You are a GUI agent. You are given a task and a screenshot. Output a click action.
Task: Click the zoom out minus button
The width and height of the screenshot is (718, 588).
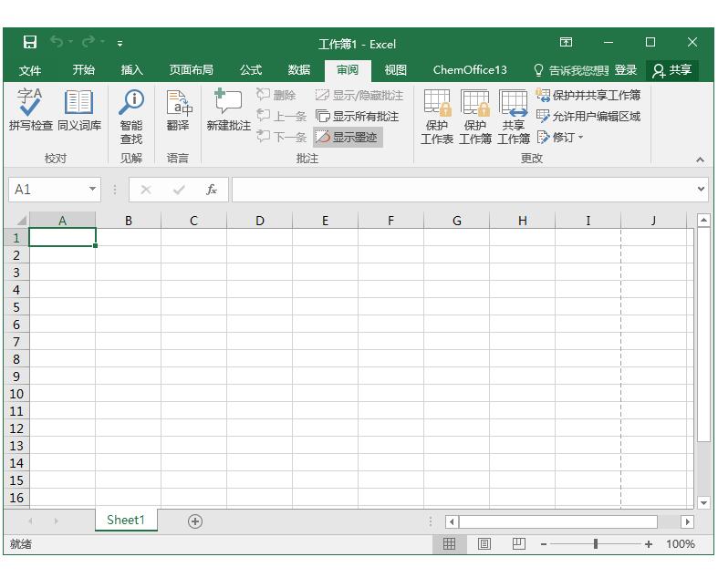point(544,544)
